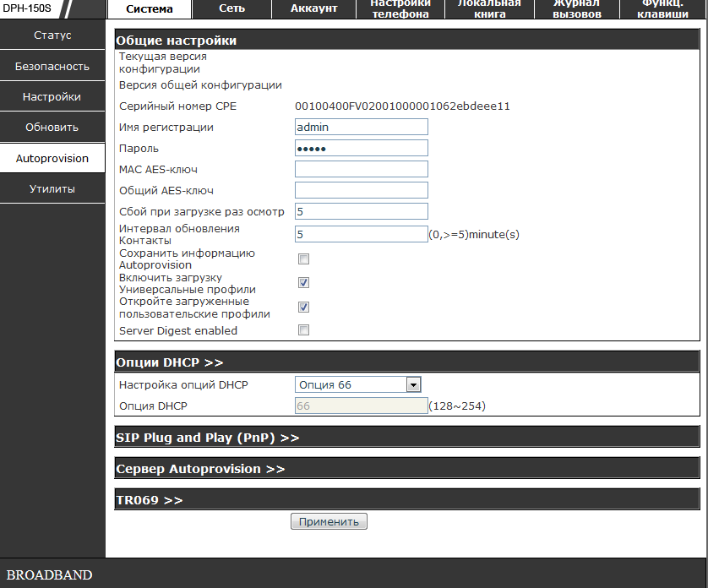The image size is (708, 588).
Task: Uncheck Включить загрузку Универсальные профили
Action: pyautogui.click(x=304, y=283)
